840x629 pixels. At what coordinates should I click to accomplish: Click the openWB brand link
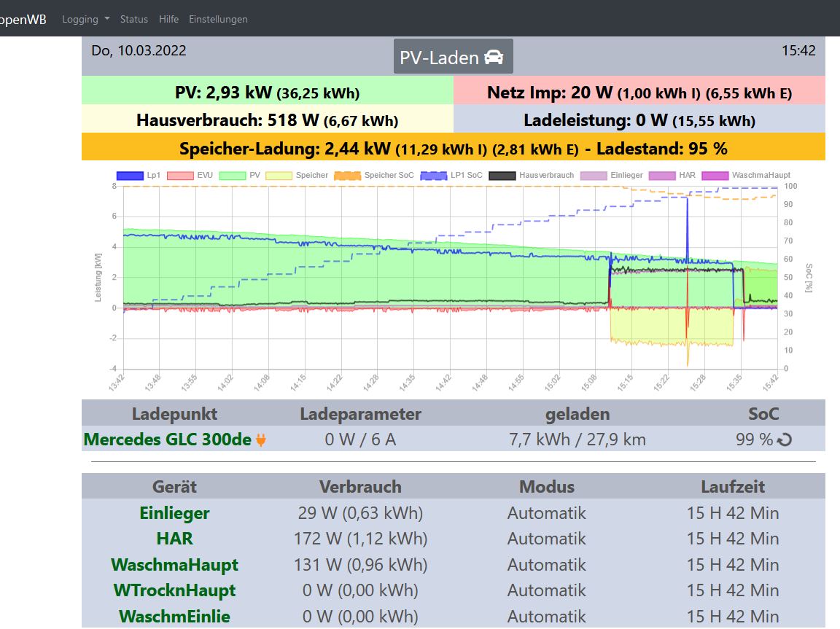point(22,19)
